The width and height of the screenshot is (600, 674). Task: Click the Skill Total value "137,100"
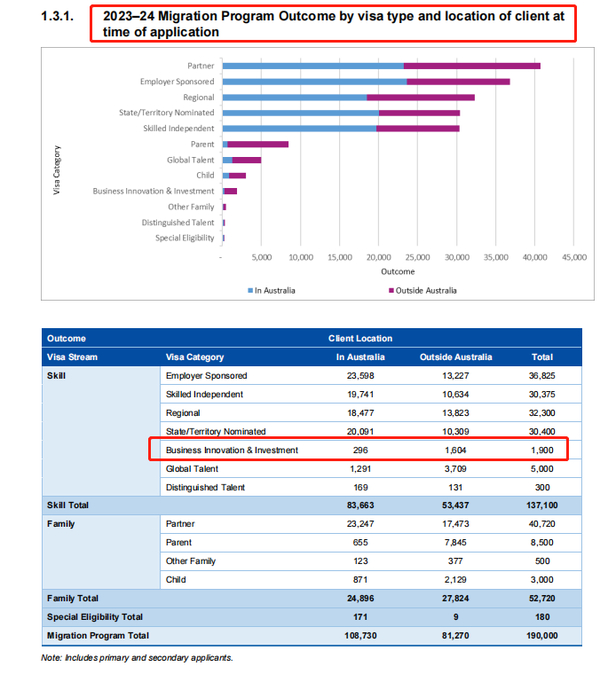[542, 506]
